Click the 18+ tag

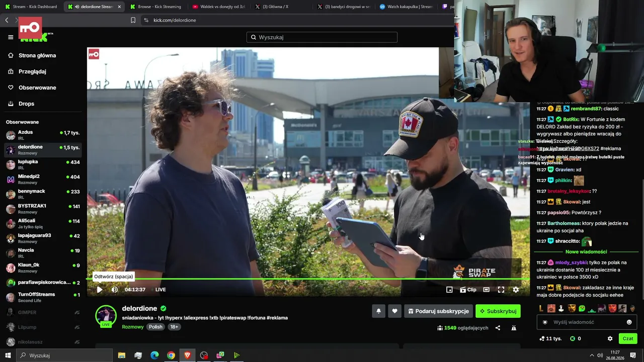174,327
